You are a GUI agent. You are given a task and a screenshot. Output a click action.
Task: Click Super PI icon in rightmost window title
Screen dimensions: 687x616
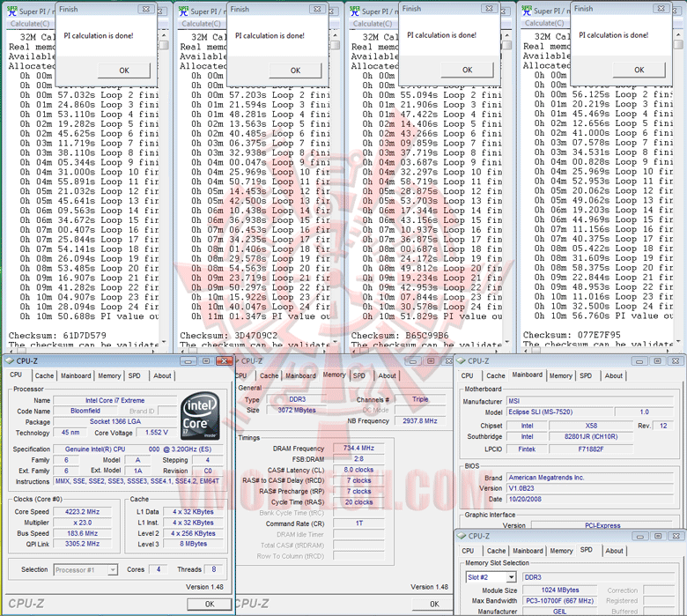pos(527,11)
